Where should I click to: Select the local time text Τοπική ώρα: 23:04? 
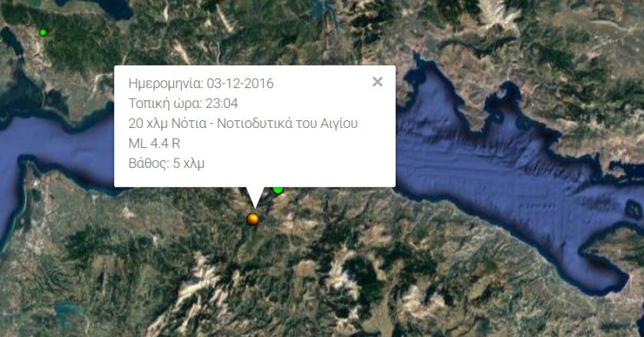click(x=183, y=103)
